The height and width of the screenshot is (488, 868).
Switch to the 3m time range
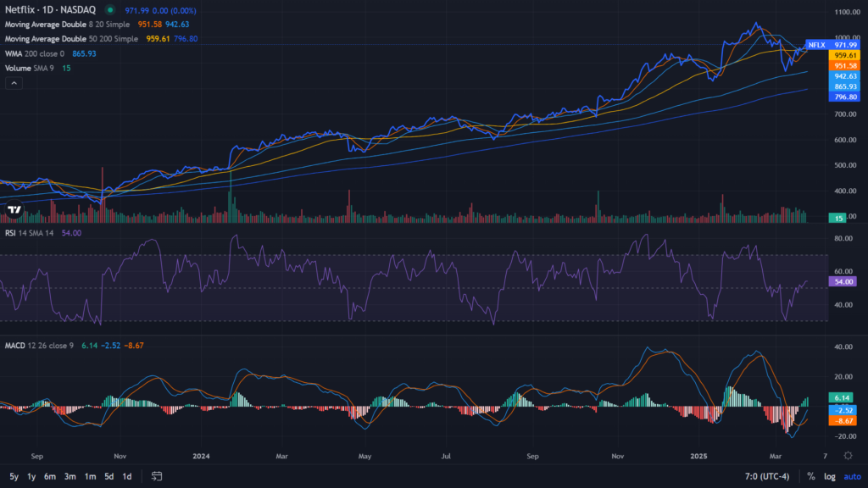click(70, 476)
